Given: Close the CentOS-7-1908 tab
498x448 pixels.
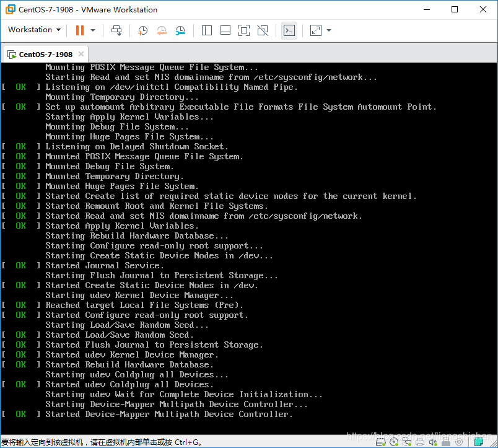Looking at the screenshot, I should pyautogui.click(x=81, y=54).
